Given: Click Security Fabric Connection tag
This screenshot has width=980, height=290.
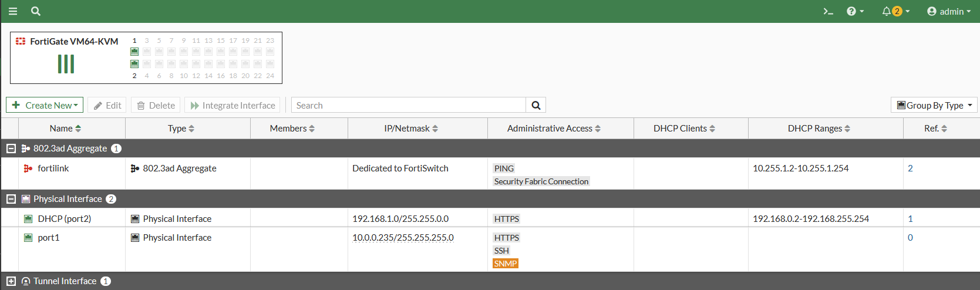Looking at the screenshot, I should pyautogui.click(x=541, y=181).
